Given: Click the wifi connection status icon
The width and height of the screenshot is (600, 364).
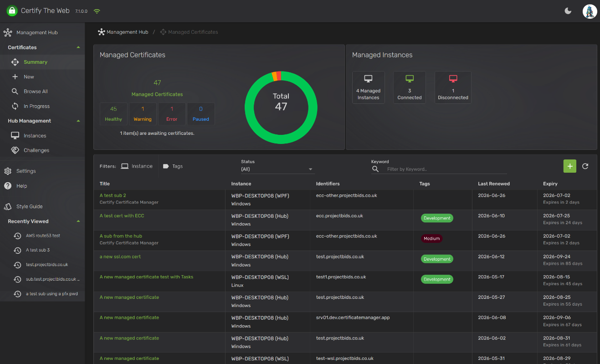Looking at the screenshot, I should tap(97, 11).
